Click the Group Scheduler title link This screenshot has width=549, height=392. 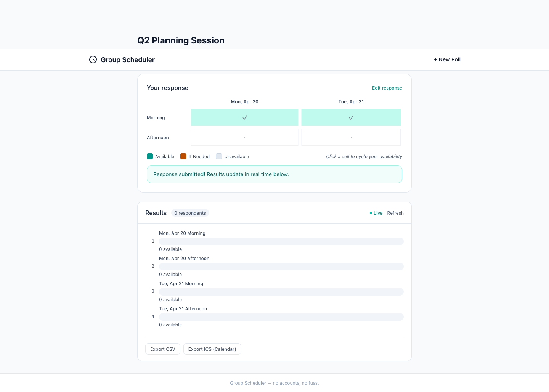(128, 60)
